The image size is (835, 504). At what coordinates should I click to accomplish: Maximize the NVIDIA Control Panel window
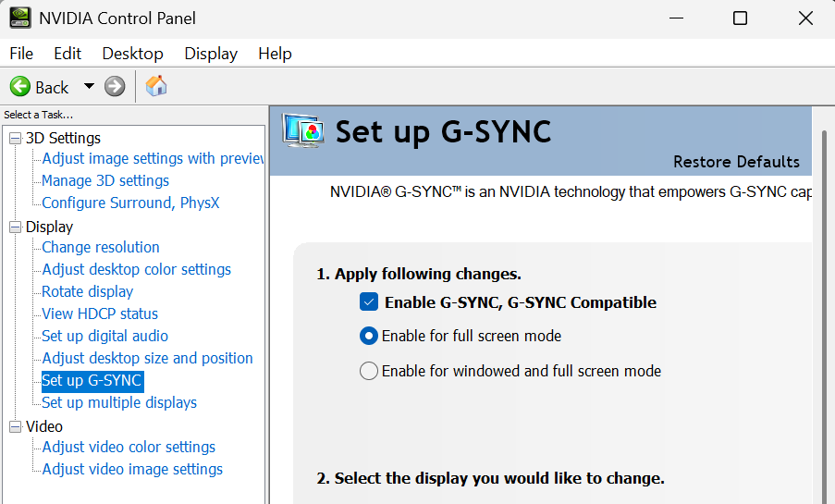[740, 18]
